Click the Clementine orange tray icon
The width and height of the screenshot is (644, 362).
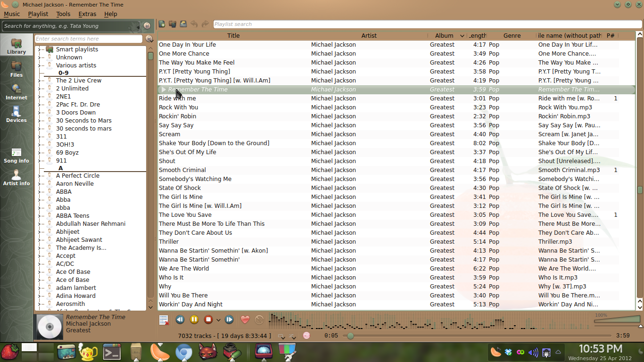(x=495, y=352)
